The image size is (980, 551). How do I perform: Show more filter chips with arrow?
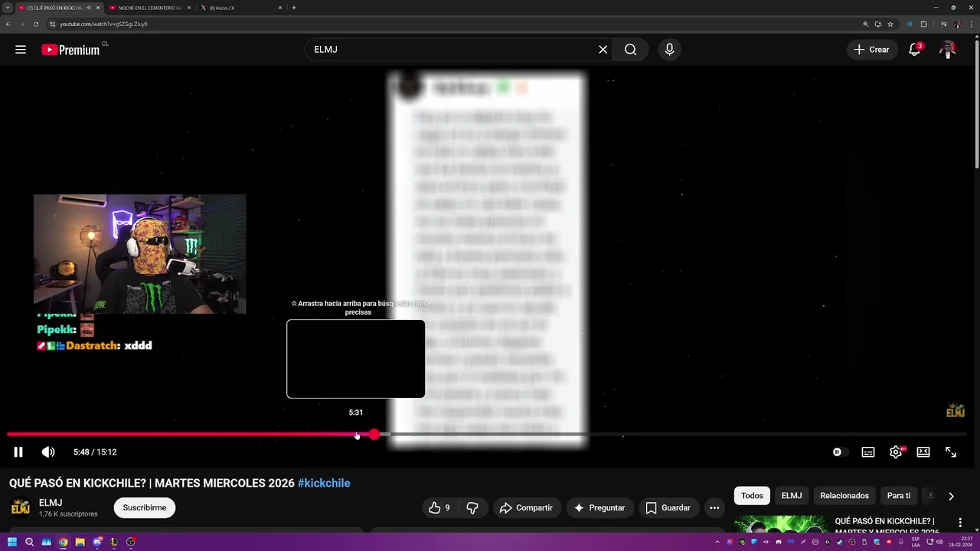point(951,496)
